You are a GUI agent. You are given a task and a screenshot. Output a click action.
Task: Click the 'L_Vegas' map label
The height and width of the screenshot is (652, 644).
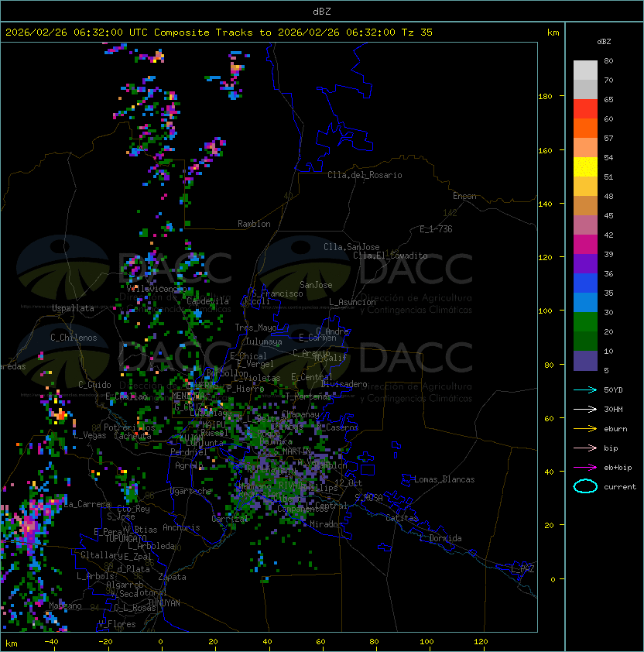point(90,435)
